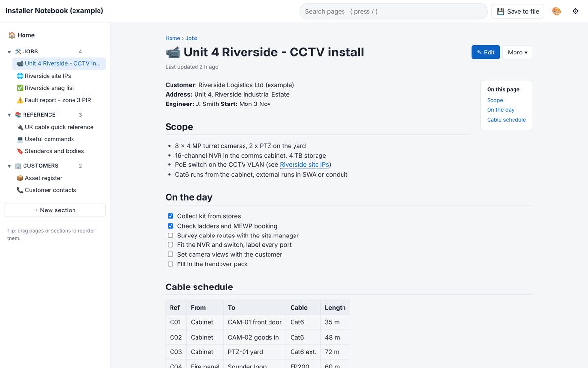Open Asset register page
Image resolution: width=588 pixels, height=368 pixels.
(x=59, y=178)
